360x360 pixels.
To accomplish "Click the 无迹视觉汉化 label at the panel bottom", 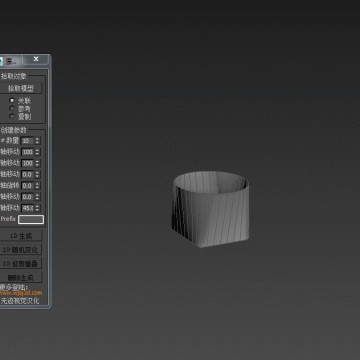I will point(20,301).
